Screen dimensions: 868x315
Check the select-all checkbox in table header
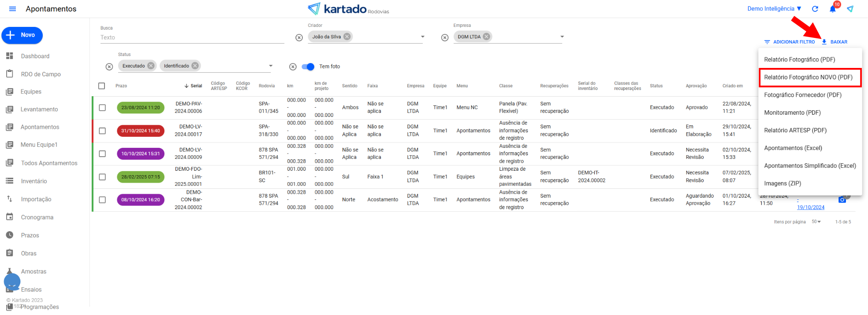click(102, 86)
